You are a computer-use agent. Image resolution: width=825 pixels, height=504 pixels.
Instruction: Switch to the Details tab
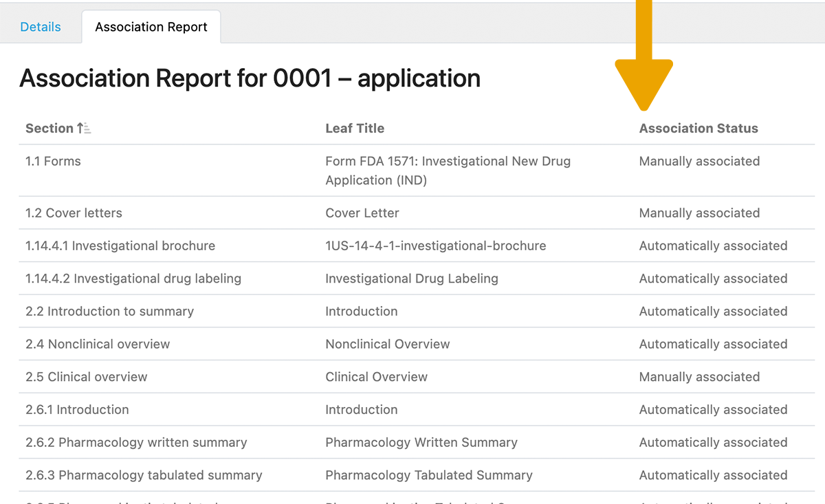pyautogui.click(x=40, y=26)
